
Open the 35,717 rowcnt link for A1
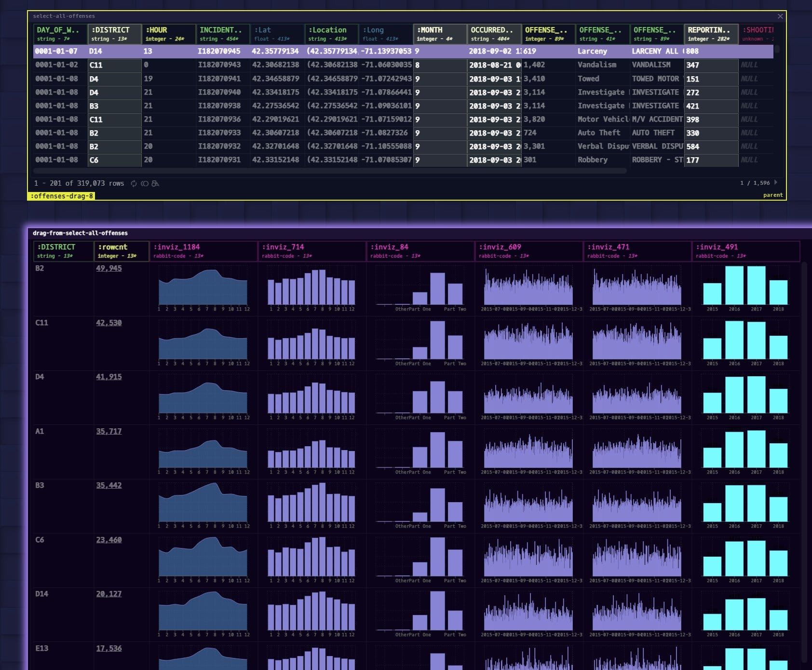109,431
